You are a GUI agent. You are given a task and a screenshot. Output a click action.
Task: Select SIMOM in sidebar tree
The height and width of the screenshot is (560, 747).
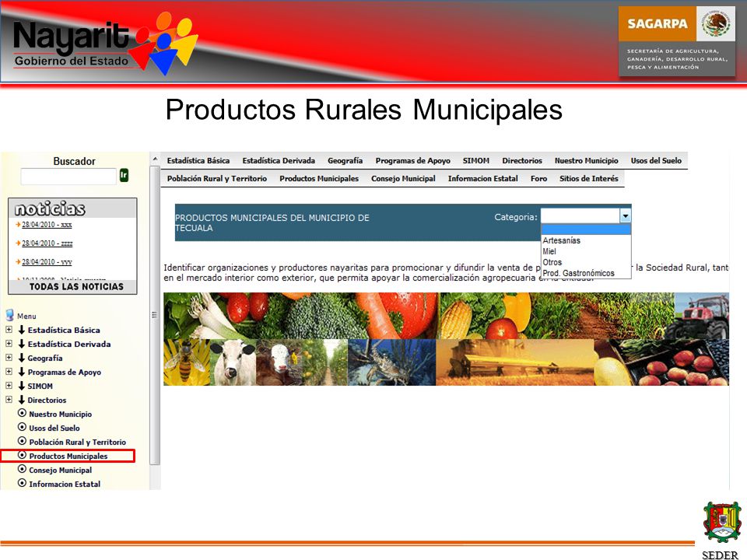point(40,387)
